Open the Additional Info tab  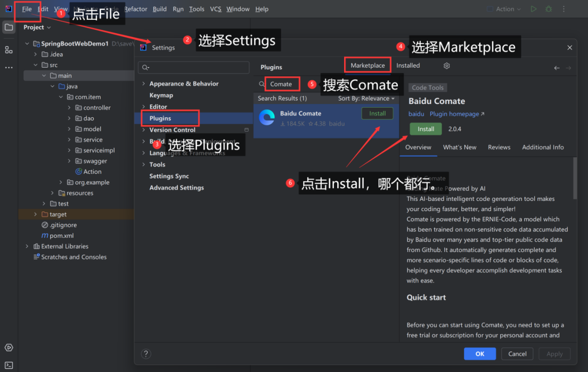(543, 147)
